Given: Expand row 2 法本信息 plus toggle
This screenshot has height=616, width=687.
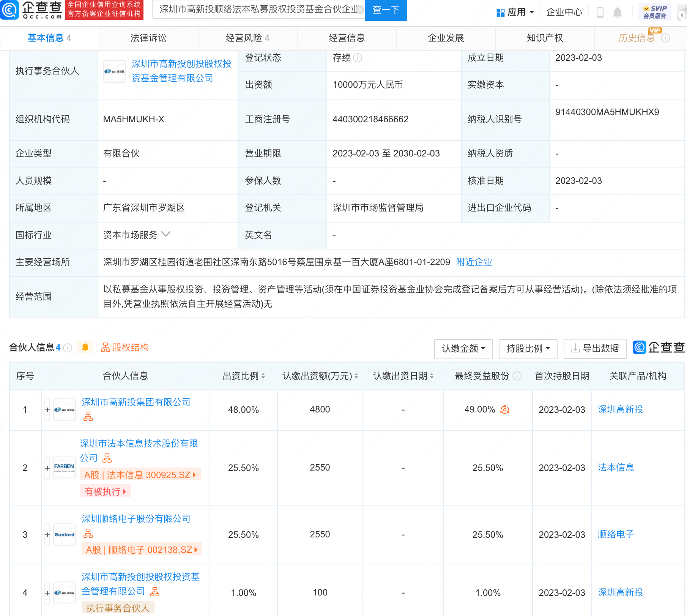Looking at the screenshot, I should tap(47, 468).
